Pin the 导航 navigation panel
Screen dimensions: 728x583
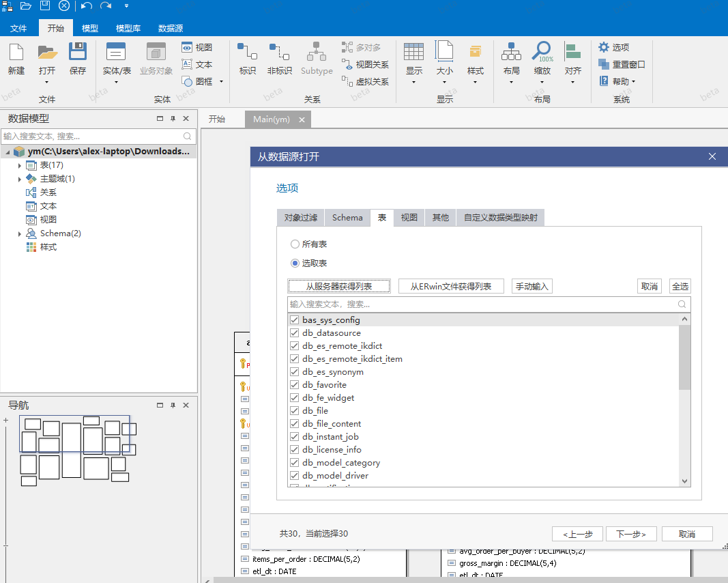pos(173,405)
